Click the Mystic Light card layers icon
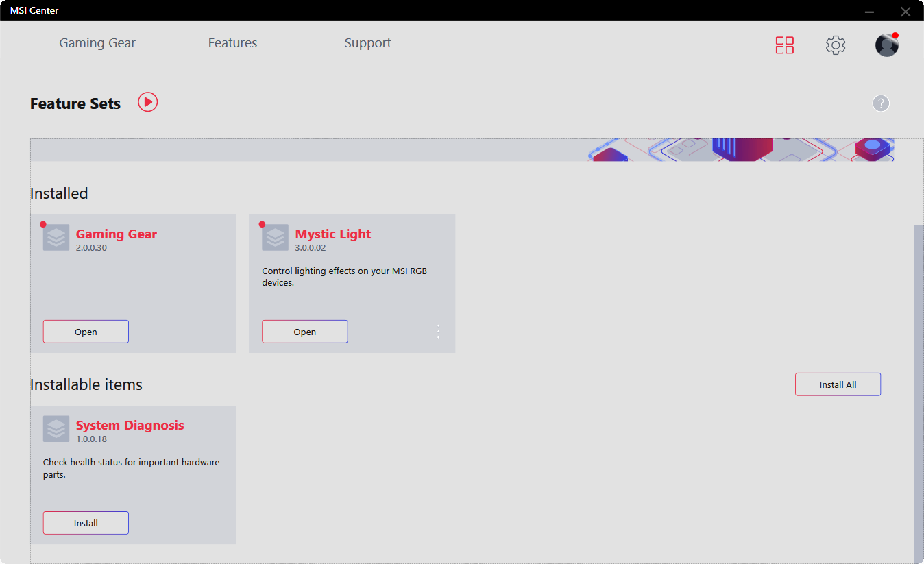Viewport: 924px width, 564px height. [x=275, y=237]
